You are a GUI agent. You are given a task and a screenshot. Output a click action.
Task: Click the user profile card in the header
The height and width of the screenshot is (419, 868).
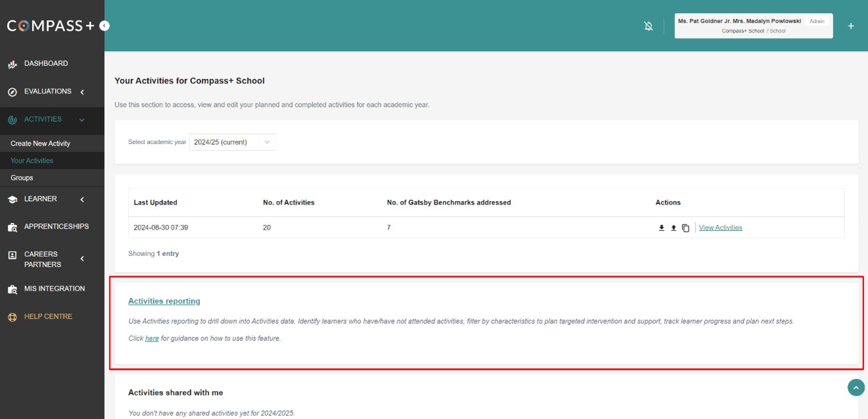point(753,26)
